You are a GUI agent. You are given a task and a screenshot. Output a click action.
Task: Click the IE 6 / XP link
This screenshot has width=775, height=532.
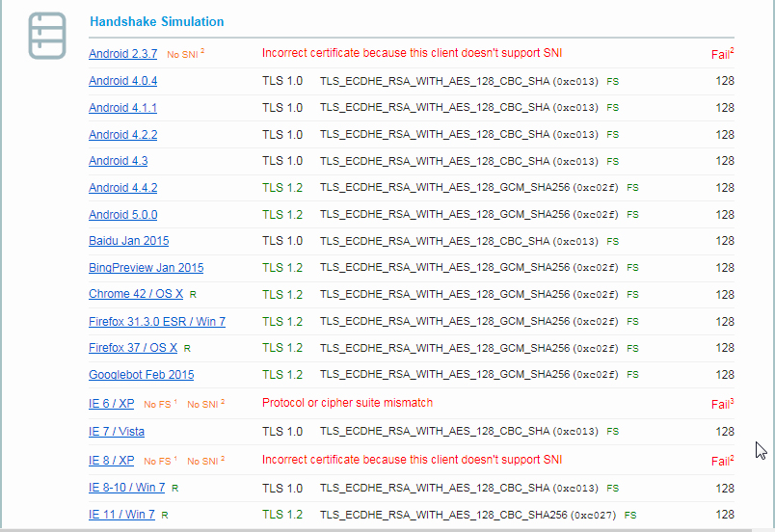pos(112,403)
